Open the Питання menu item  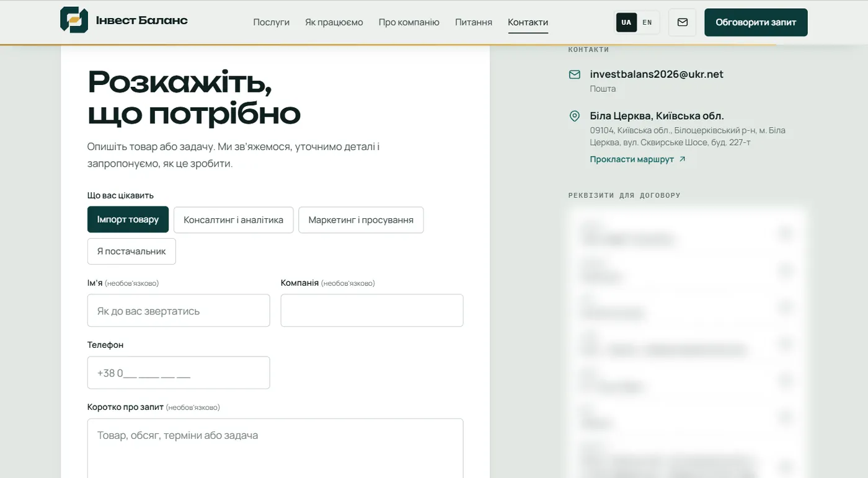point(474,22)
